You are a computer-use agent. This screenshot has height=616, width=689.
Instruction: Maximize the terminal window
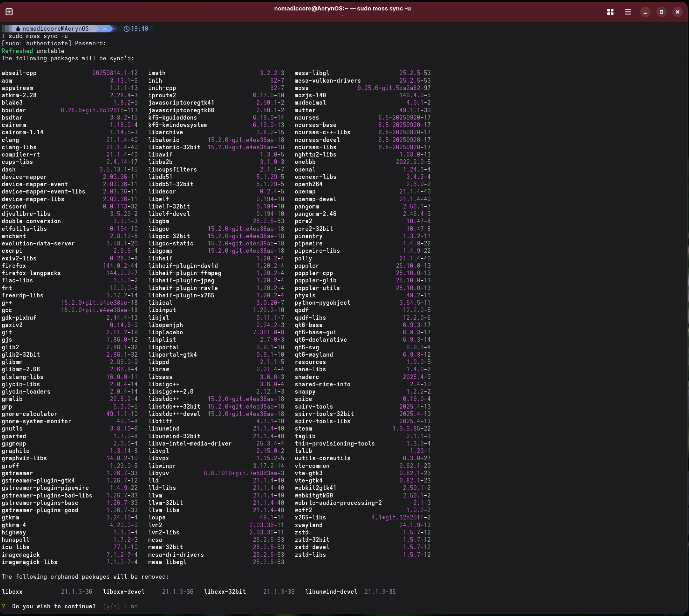(661, 12)
